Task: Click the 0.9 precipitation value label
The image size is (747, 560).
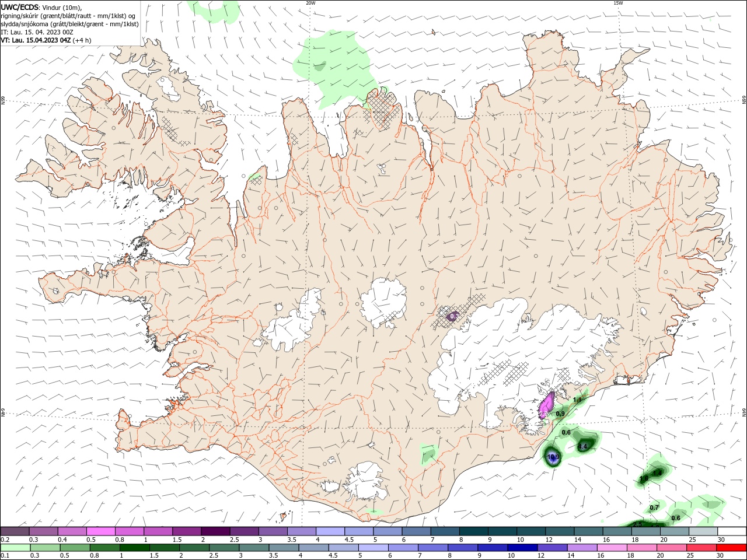Action: (560, 414)
